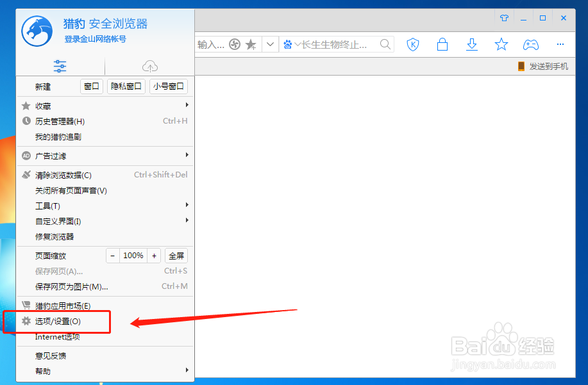Increase page zoom with plus button

tap(154, 256)
